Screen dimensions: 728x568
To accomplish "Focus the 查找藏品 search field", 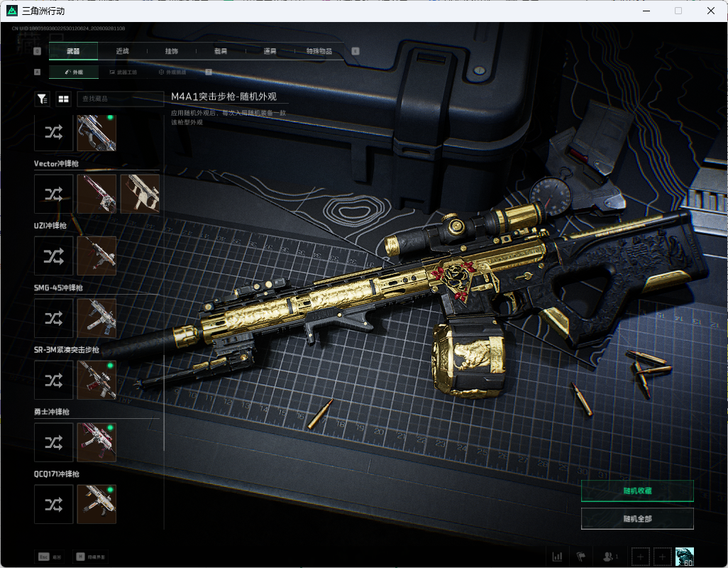I will click(x=120, y=99).
